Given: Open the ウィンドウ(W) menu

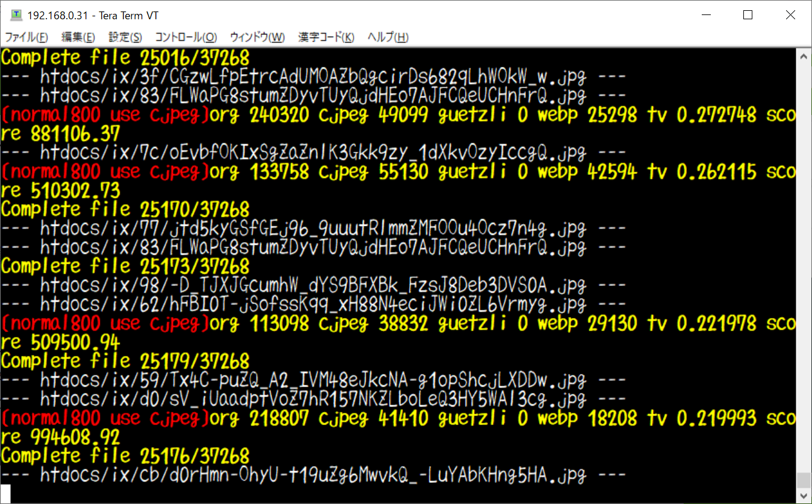Looking at the screenshot, I should coord(257,37).
